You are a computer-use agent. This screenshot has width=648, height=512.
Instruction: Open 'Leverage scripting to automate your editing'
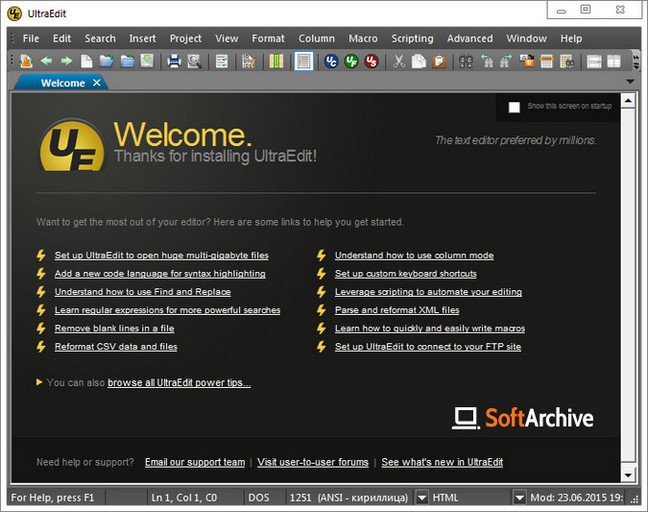[429, 292]
